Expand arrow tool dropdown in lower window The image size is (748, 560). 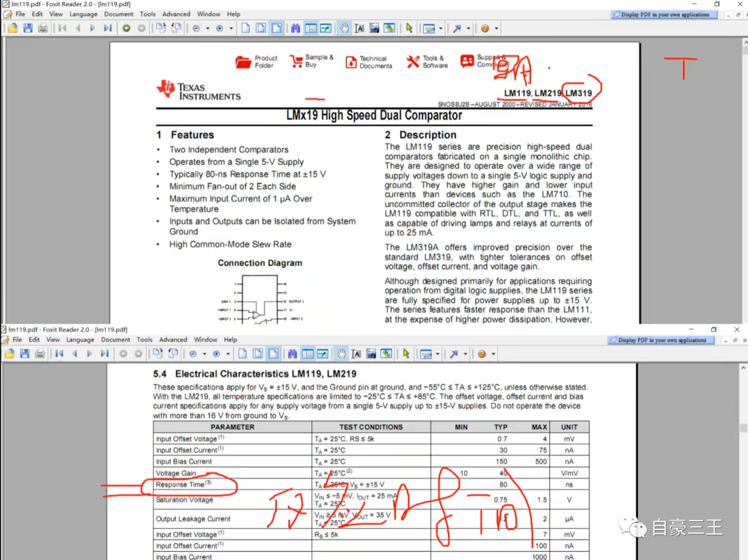(465, 354)
